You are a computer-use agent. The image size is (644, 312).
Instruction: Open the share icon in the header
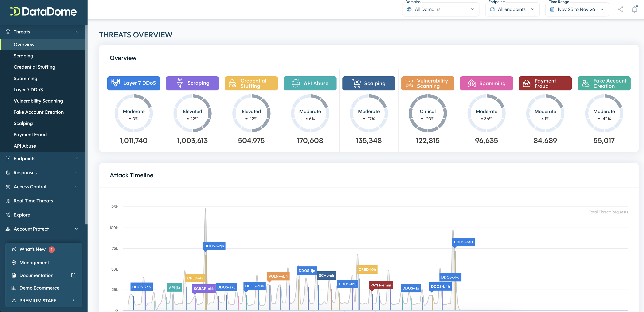(x=620, y=9)
